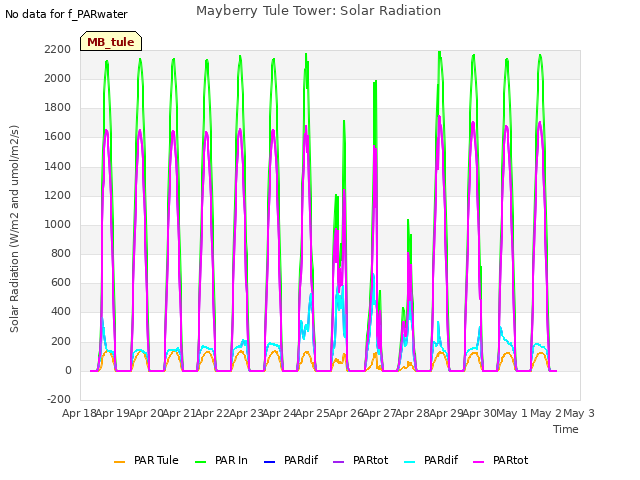Click the 'Apr 25' date tick label
The image size is (640, 480).
[x=313, y=413]
